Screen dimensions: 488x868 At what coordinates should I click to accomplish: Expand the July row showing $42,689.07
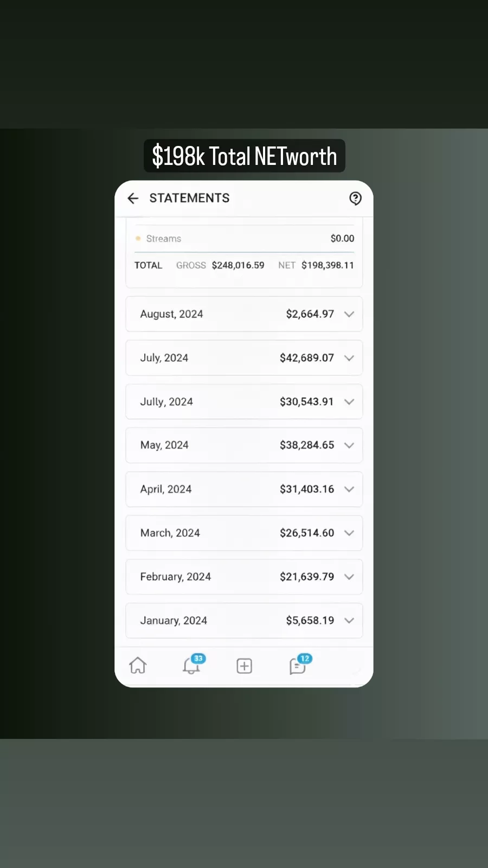pos(349,358)
